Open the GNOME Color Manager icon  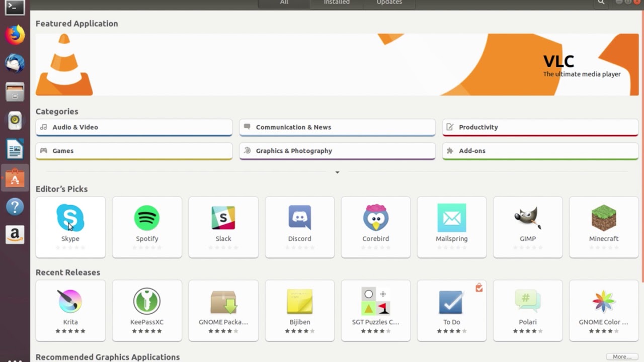pos(604,301)
